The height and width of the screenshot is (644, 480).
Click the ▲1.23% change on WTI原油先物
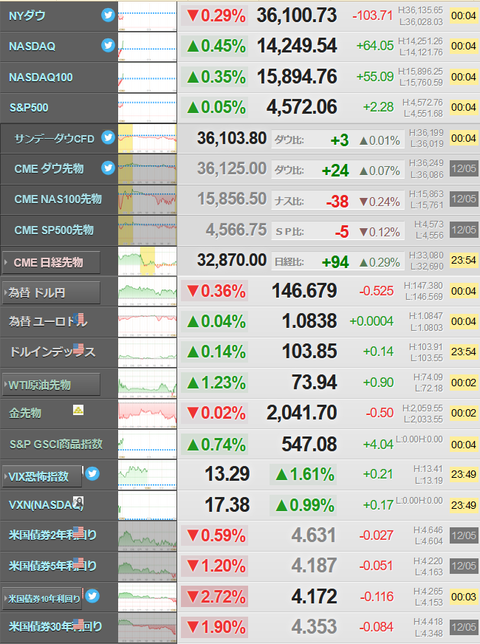tap(215, 383)
